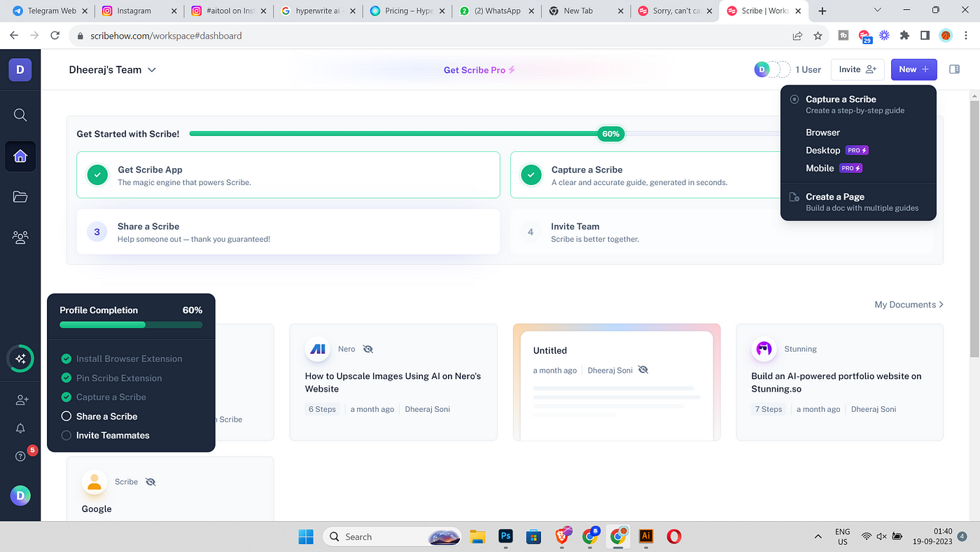The width and height of the screenshot is (980, 552).
Task: Open the team members icon in sidebar
Action: point(20,237)
